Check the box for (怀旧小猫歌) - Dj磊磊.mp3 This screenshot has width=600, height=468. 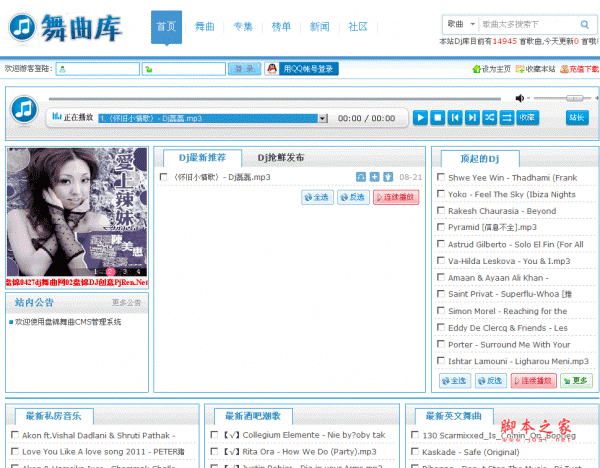click(x=163, y=177)
